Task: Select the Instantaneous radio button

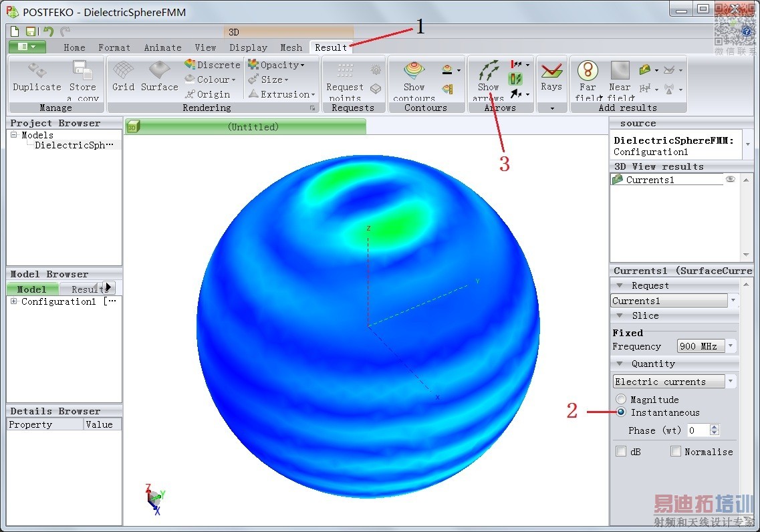Action: pyautogui.click(x=621, y=412)
